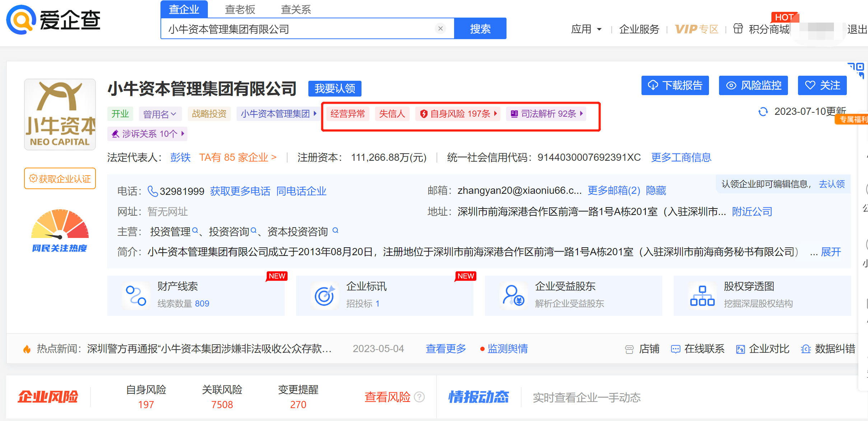
Task: Click the 风险监控 button
Action: pyautogui.click(x=753, y=85)
